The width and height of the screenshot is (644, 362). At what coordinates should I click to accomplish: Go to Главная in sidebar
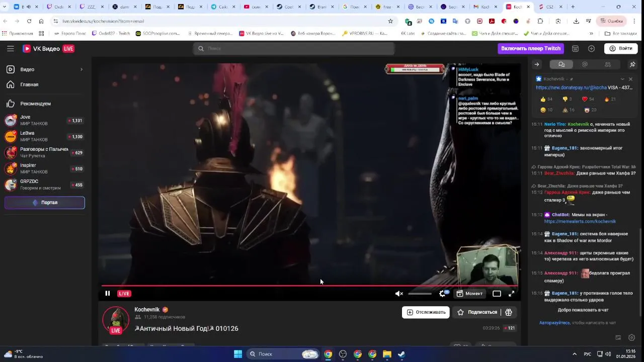tap(44, 84)
